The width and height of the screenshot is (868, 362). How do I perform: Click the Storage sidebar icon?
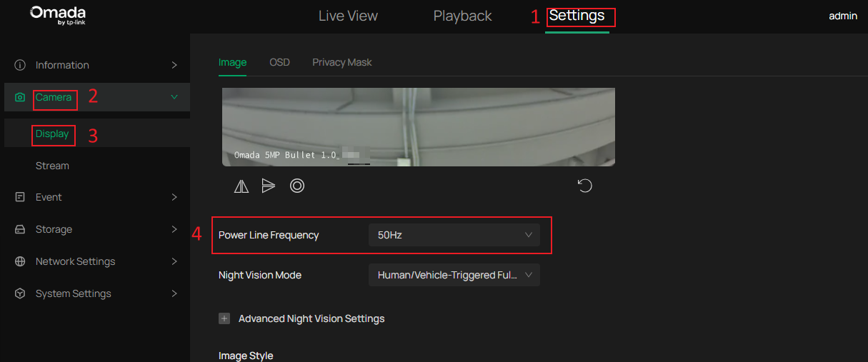20,229
